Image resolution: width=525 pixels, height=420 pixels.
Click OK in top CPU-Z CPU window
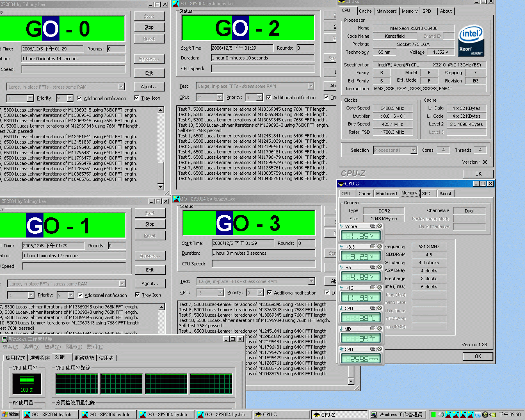pos(478,174)
